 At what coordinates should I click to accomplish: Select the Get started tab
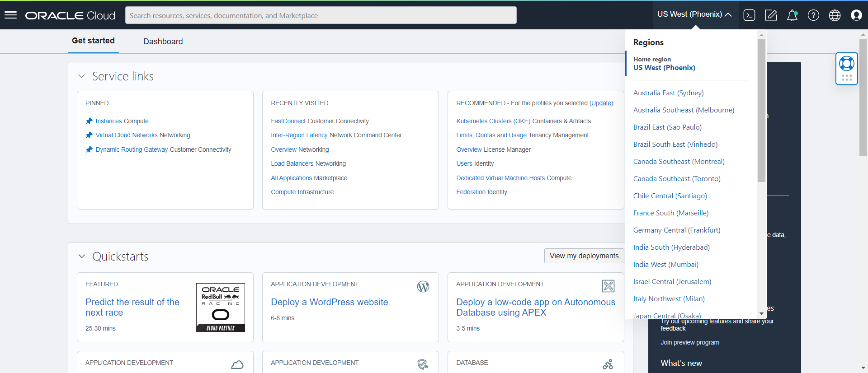point(93,41)
